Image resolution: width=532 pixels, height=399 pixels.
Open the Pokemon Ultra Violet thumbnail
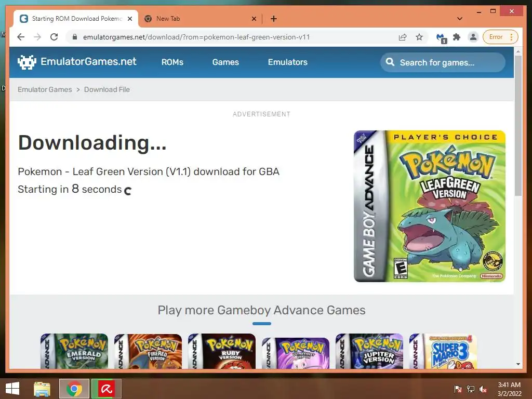[x=296, y=353]
